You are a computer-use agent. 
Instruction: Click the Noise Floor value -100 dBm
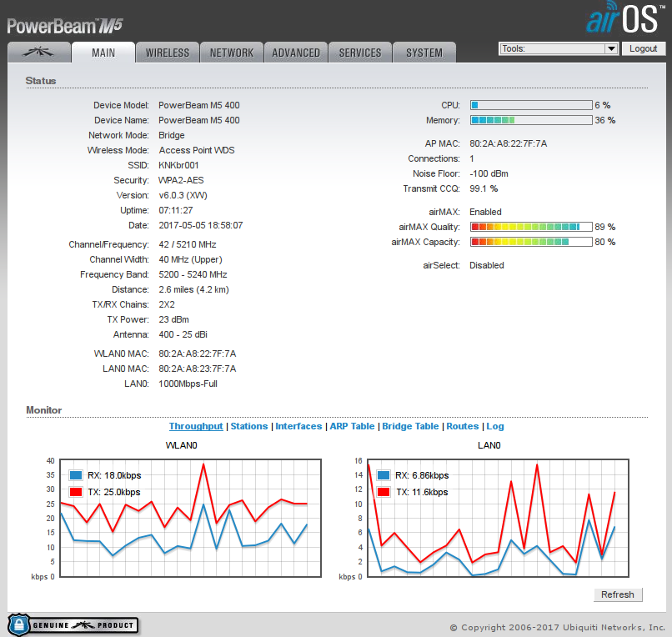489,173
